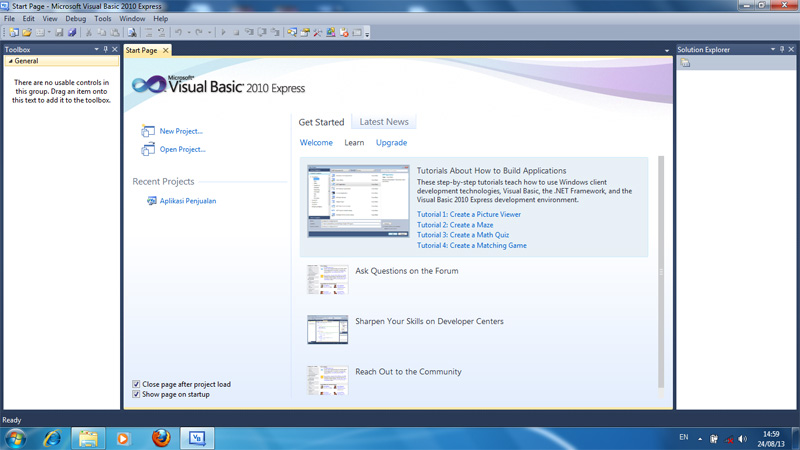Open the Help menu
The width and height of the screenshot is (800, 450).
pos(161,18)
